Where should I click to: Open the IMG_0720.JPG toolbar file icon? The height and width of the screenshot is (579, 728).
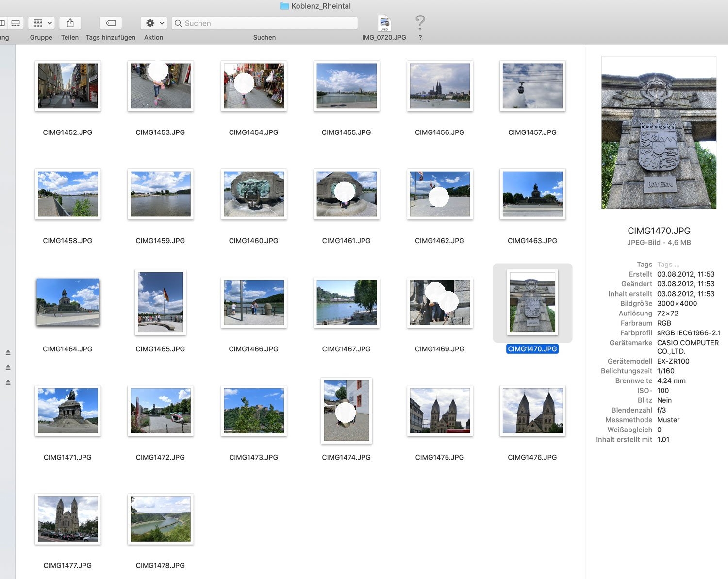click(384, 23)
